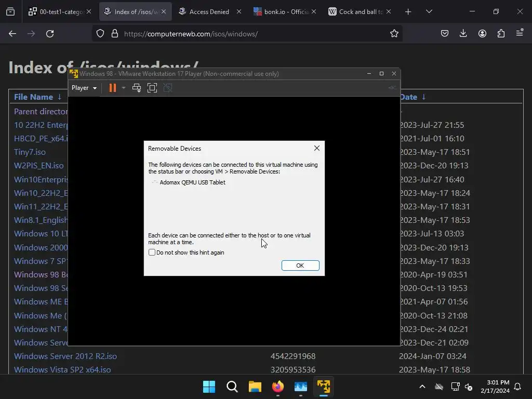Click the Unity mode icon in VMware toolbar

click(168, 88)
